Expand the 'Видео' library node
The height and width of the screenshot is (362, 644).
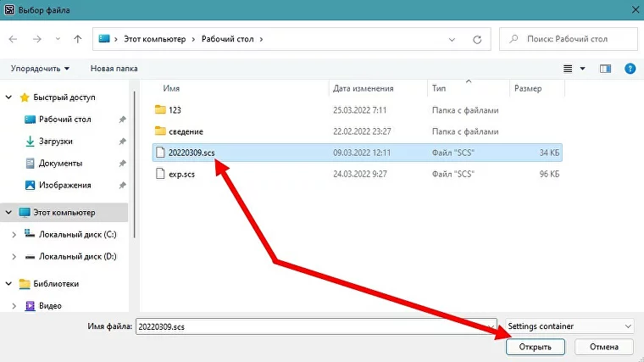(14, 306)
